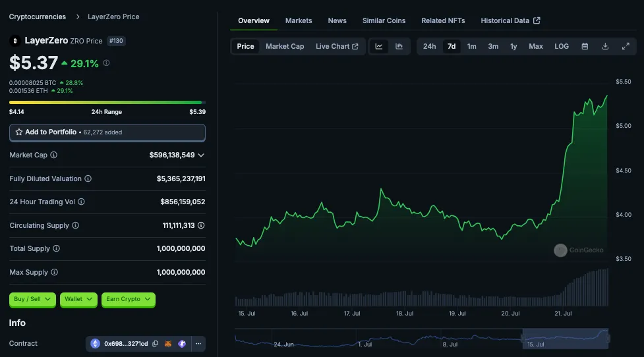This screenshot has height=357, width=644.
Task: Click the #130 rank badge
Action: point(116,41)
